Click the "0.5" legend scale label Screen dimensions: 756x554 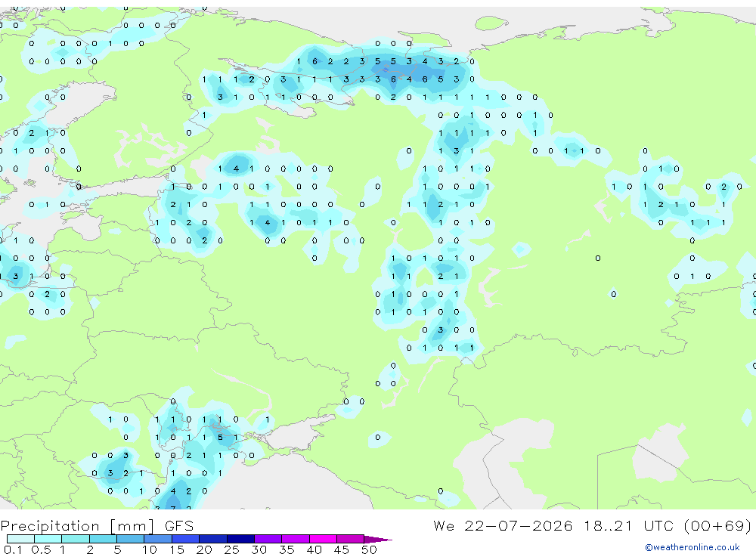(x=41, y=549)
